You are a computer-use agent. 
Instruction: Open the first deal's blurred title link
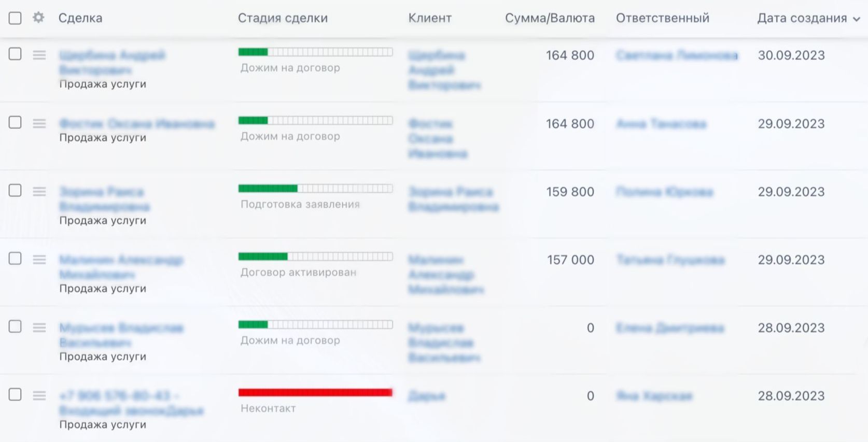tap(111, 55)
